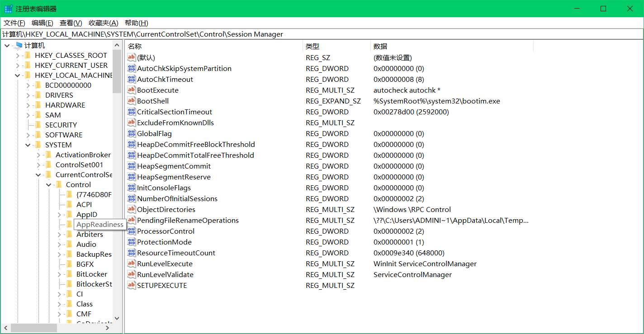Click the HKEY_CLASSES_ROOT folder icon
This screenshot has height=334, width=644.
pos(28,56)
